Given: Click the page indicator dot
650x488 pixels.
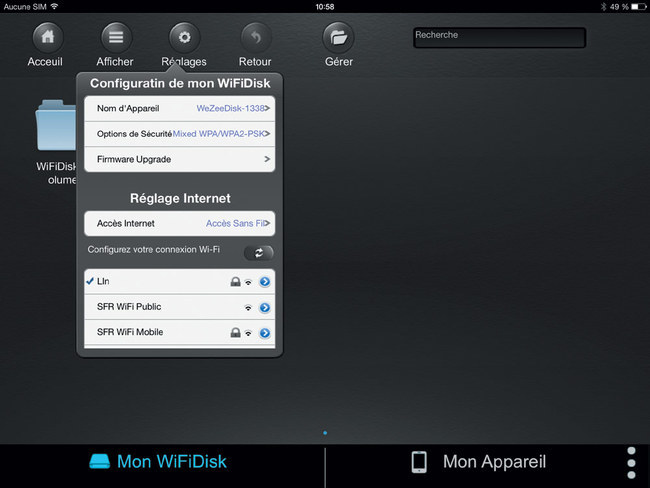Looking at the screenshot, I should (x=325, y=433).
